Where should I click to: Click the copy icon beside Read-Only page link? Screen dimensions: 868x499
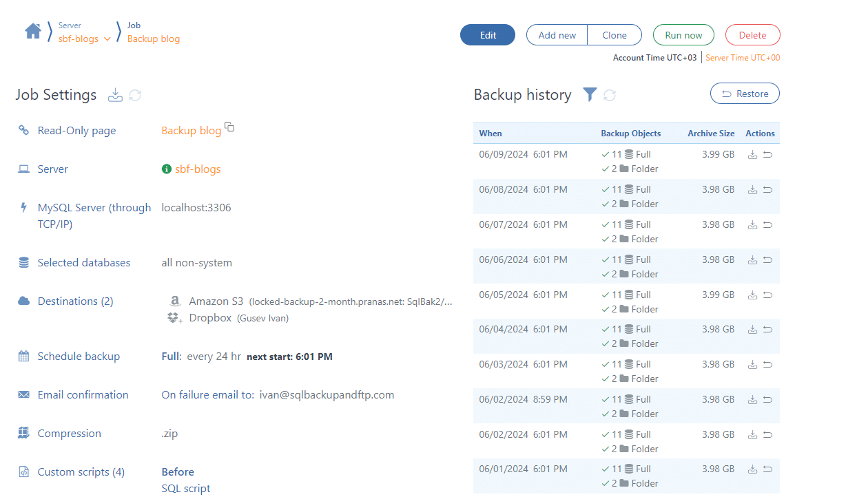pyautogui.click(x=229, y=127)
